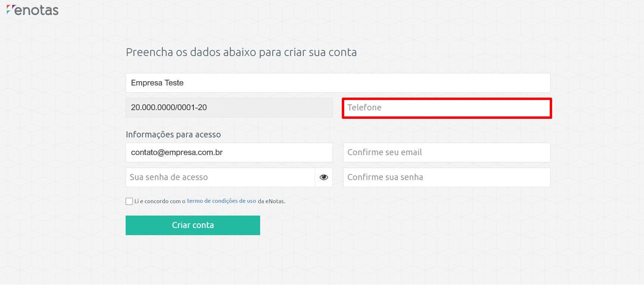
Task: Focus the Confirme seu email field
Action: pyautogui.click(x=447, y=152)
